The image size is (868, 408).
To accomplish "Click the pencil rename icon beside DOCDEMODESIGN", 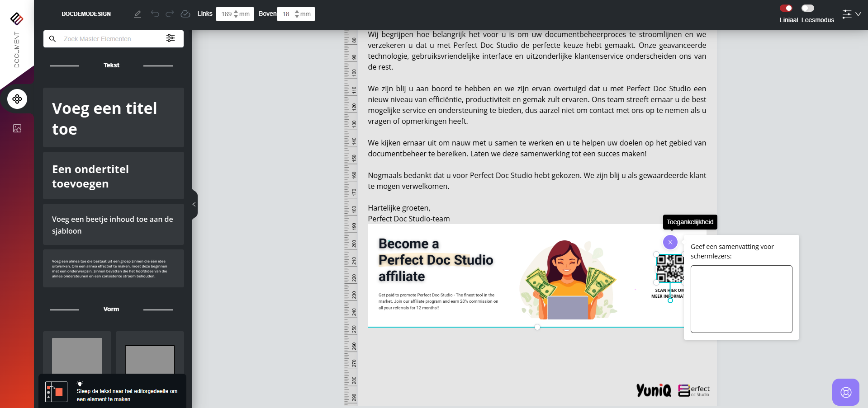I will pos(138,14).
